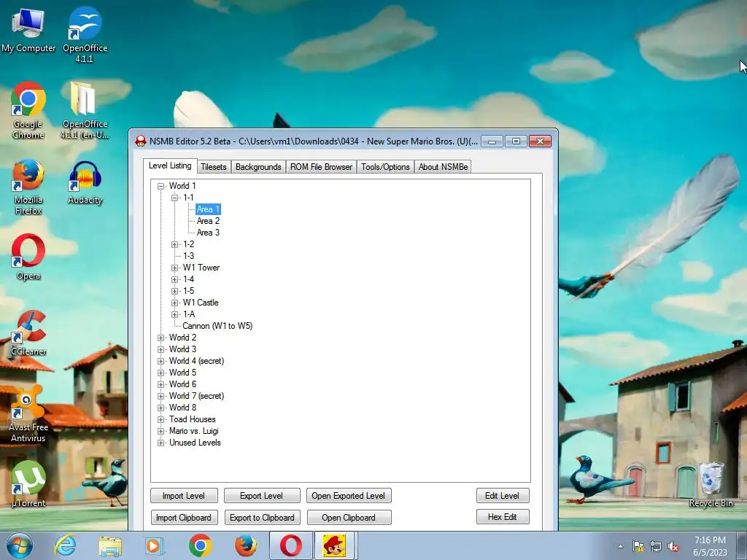Switch to the Level Listing tab
Screen dimensions: 747x560
coord(170,166)
